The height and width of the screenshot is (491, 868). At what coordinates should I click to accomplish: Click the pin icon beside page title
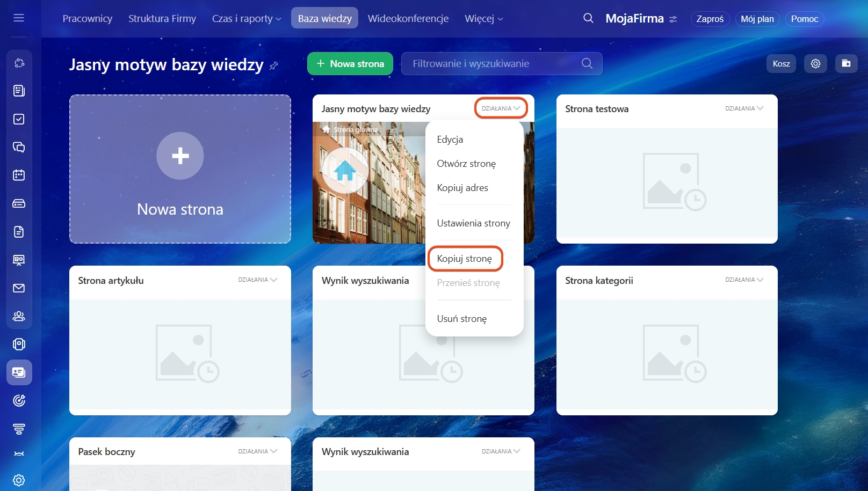[274, 65]
